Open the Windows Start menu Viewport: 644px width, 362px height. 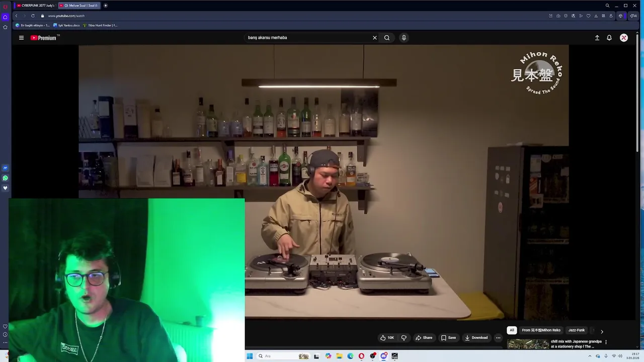[x=250, y=356]
